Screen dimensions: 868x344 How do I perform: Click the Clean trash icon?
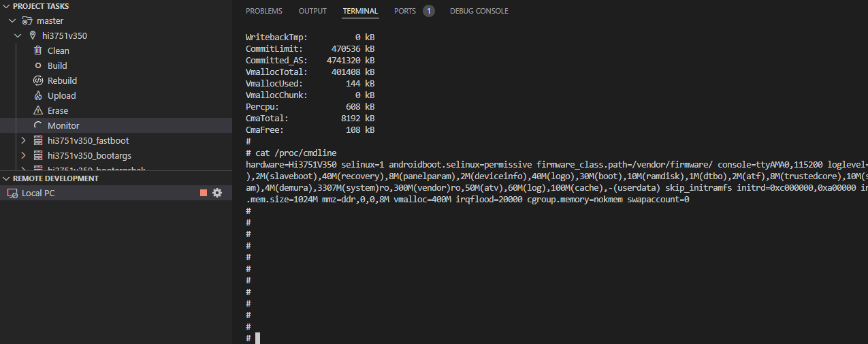point(38,50)
